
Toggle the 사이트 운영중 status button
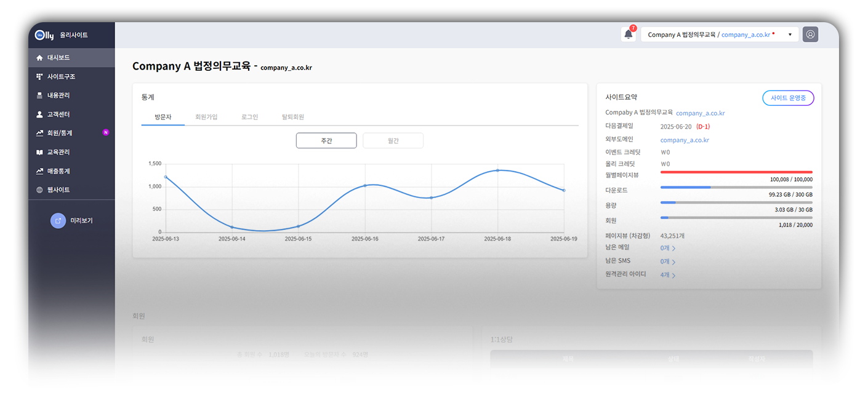point(788,98)
